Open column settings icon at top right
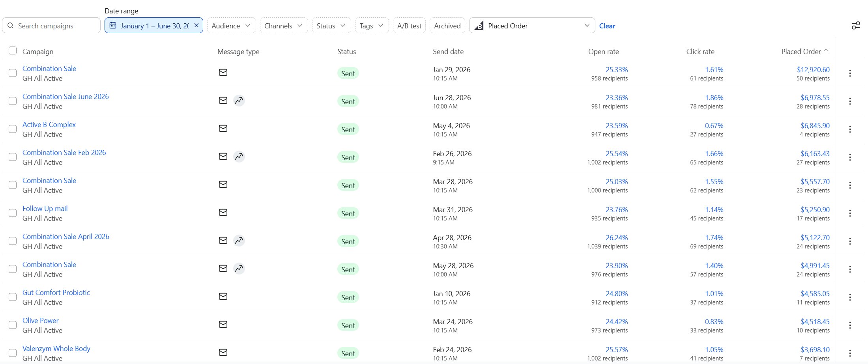868x364 pixels. [855, 26]
